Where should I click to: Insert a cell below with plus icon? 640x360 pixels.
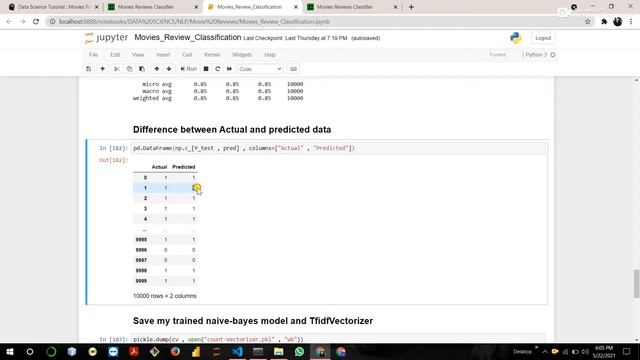(102, 69)
